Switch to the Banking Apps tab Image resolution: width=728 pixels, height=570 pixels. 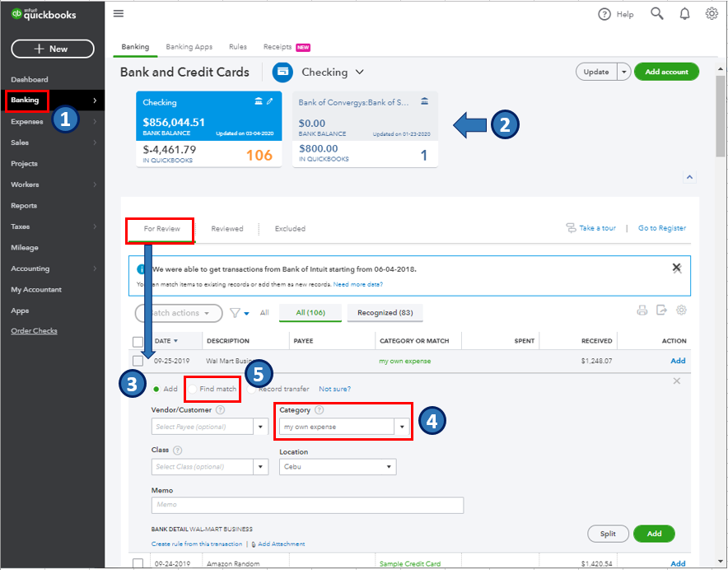point(189,47)
